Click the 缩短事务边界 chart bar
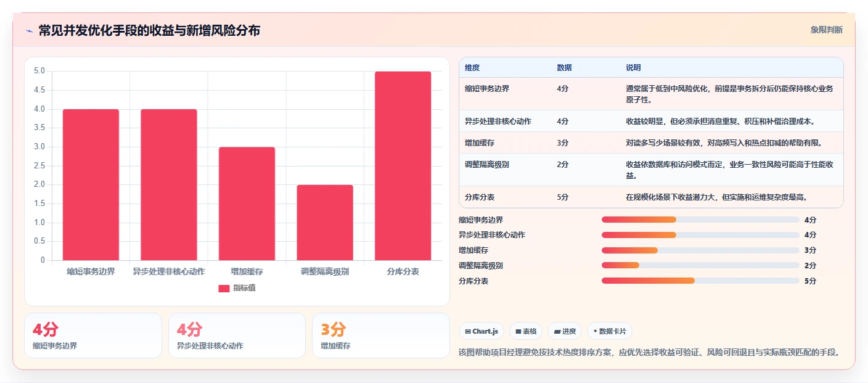Screen dimensions: 868x383 [91, 184]
